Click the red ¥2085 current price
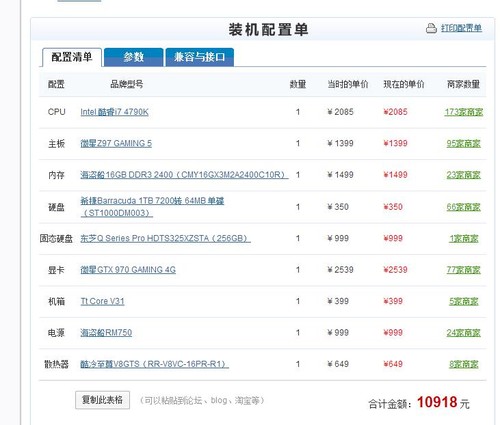The width and height of the screenshot is (500, 425). [395, 112]
